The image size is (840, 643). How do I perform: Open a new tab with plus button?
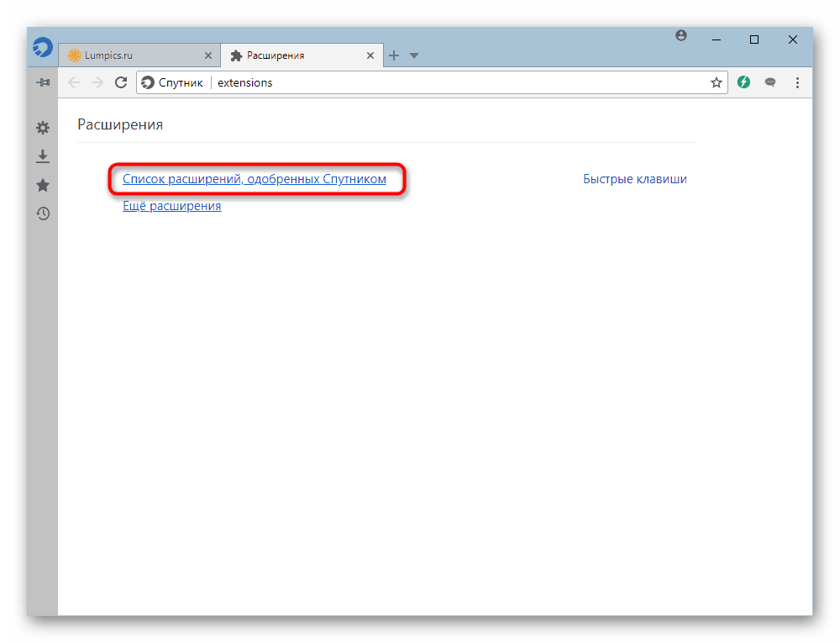tap(394, 55)
